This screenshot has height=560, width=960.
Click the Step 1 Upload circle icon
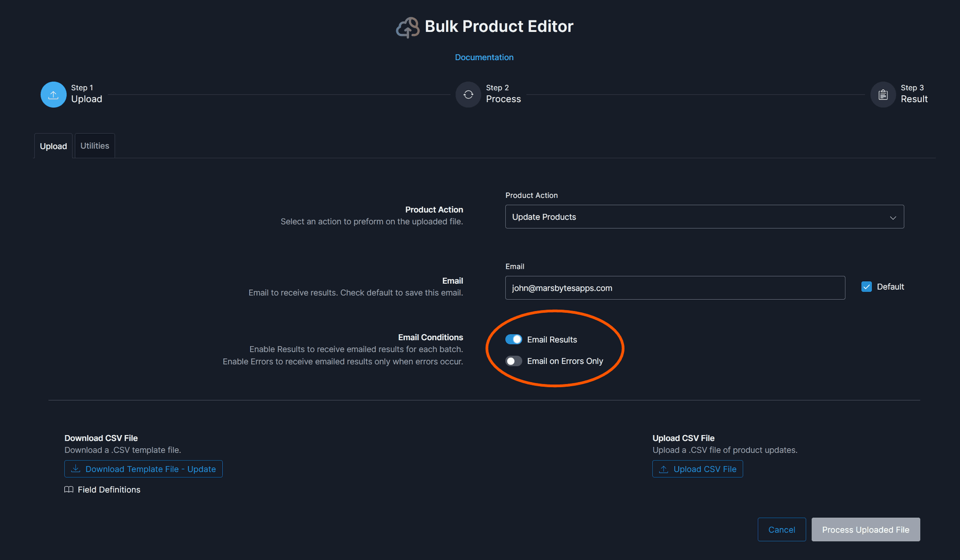pyautogui.click(x=53, y=94)
